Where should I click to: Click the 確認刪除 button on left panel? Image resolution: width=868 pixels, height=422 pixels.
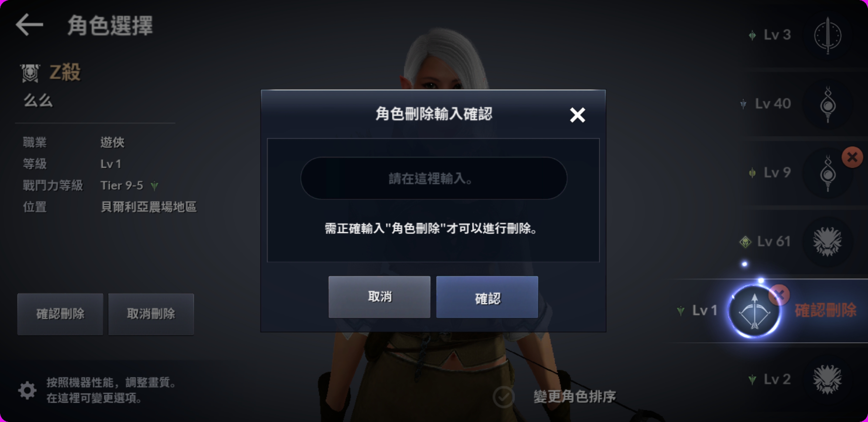tap(60, 314)
